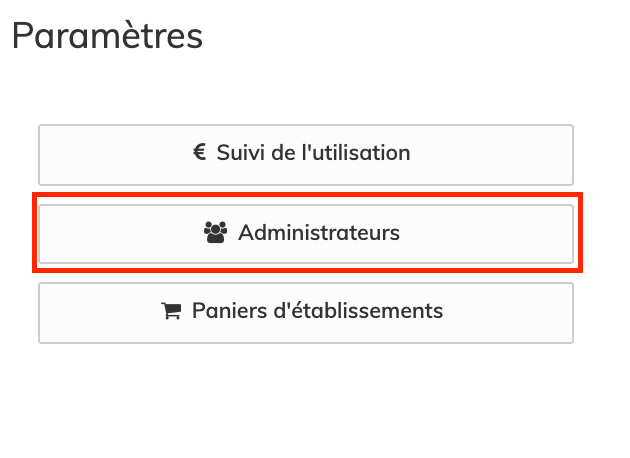Click the euro icon for usage tracking
Viewport: 630px width, 458px height.
[200, 153]
